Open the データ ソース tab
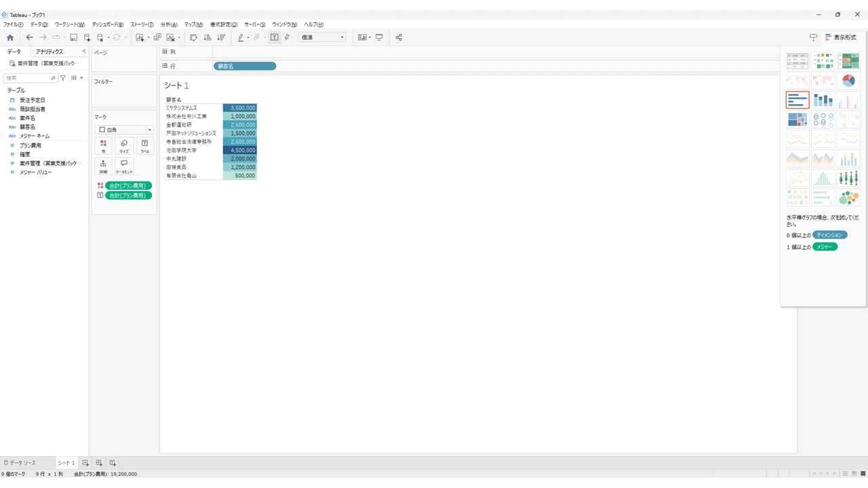Image resolution: width=868 pixels, height=488 pixels. [20, 463]
